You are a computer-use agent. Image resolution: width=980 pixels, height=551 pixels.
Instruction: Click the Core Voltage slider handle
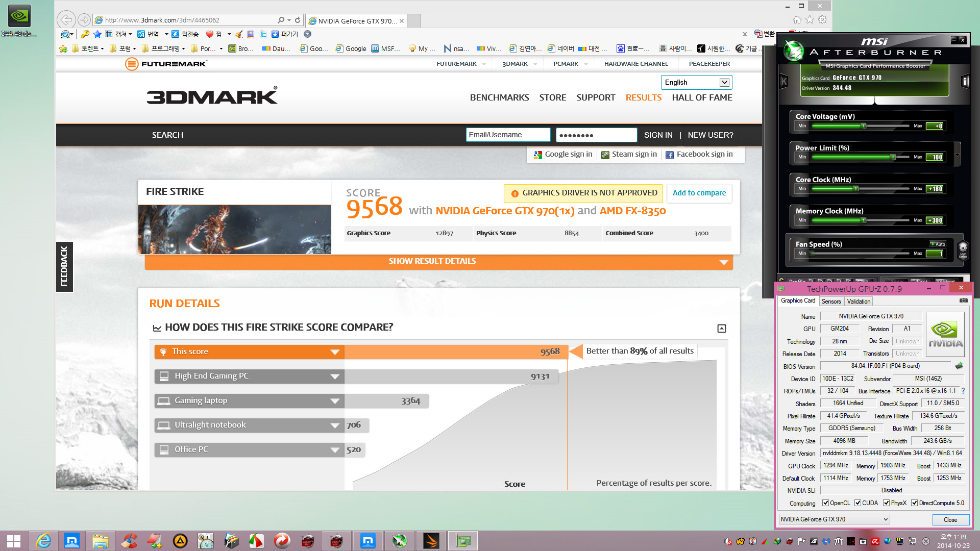click(863, 126)
